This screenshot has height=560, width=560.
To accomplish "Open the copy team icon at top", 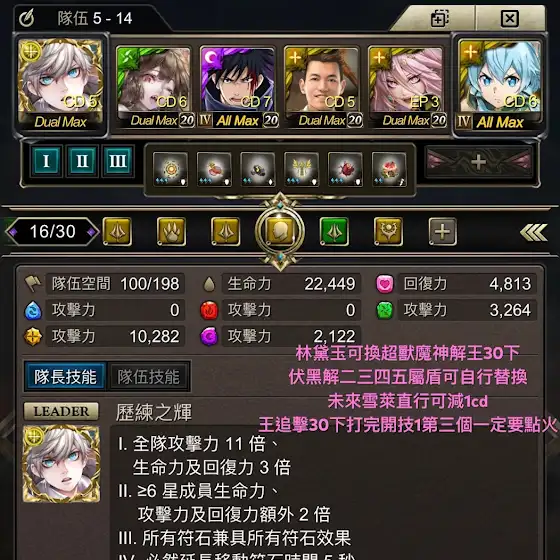I will 439,19.
